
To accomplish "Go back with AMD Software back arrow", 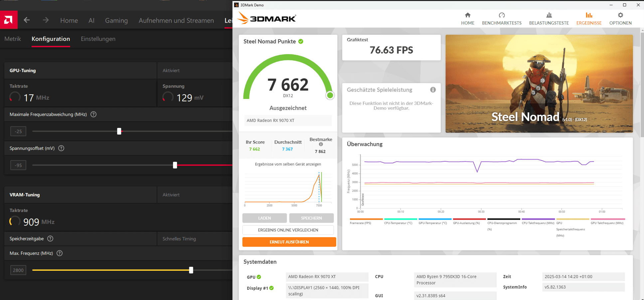I will click(x=27, y=20).
